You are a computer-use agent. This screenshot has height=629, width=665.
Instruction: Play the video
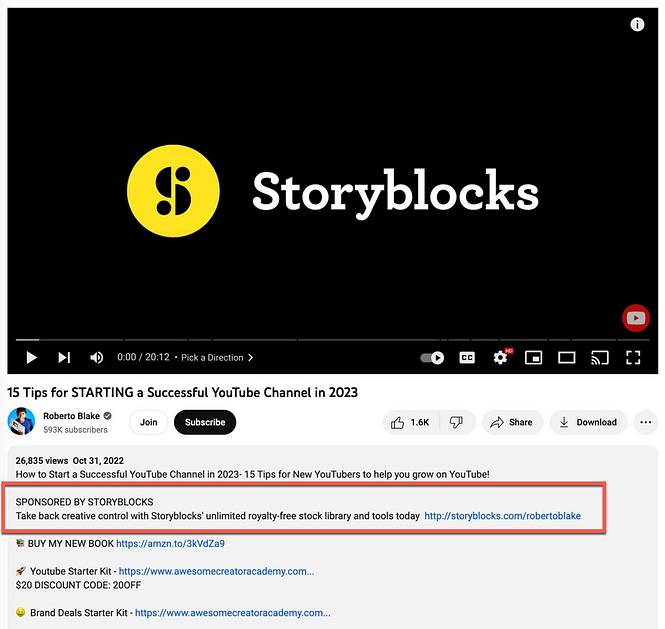[31, 358]
